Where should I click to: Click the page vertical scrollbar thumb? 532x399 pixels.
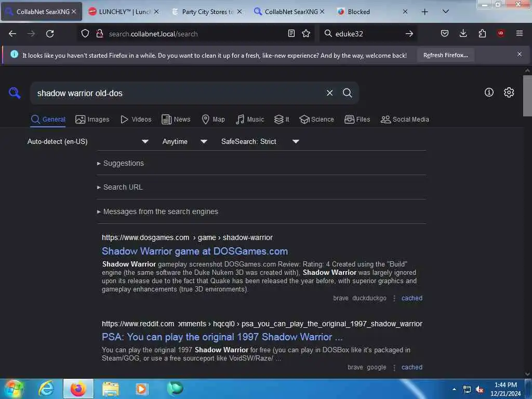point(527,96)
